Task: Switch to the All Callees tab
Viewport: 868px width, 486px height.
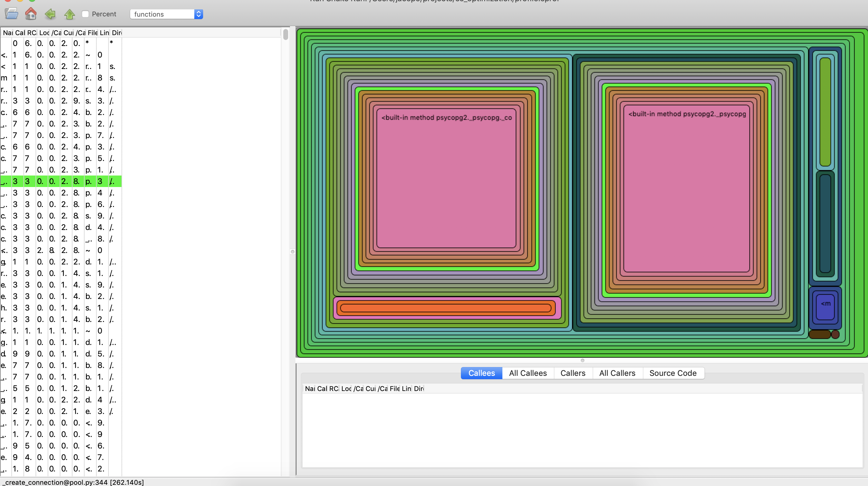Action: coord(528,373)
